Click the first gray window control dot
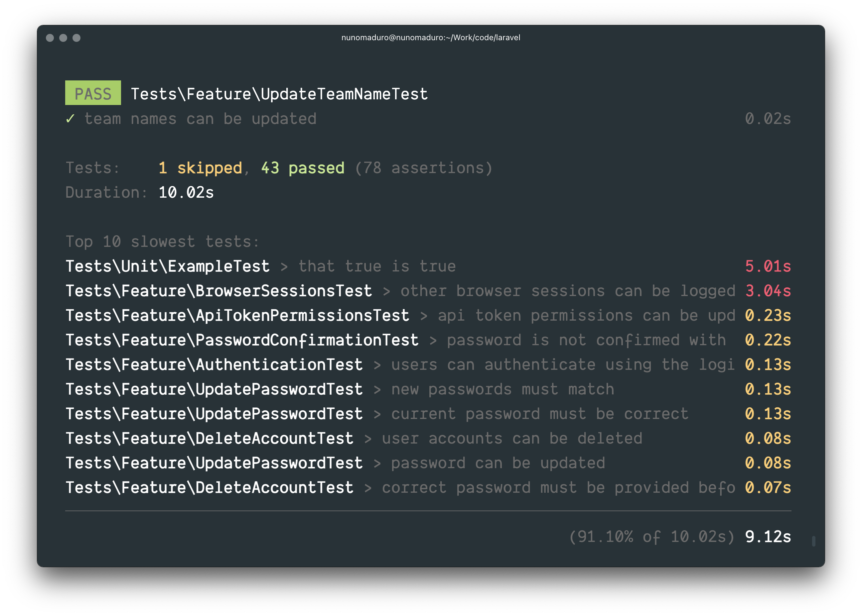The image size is (862, 616). tap(50, 38)
